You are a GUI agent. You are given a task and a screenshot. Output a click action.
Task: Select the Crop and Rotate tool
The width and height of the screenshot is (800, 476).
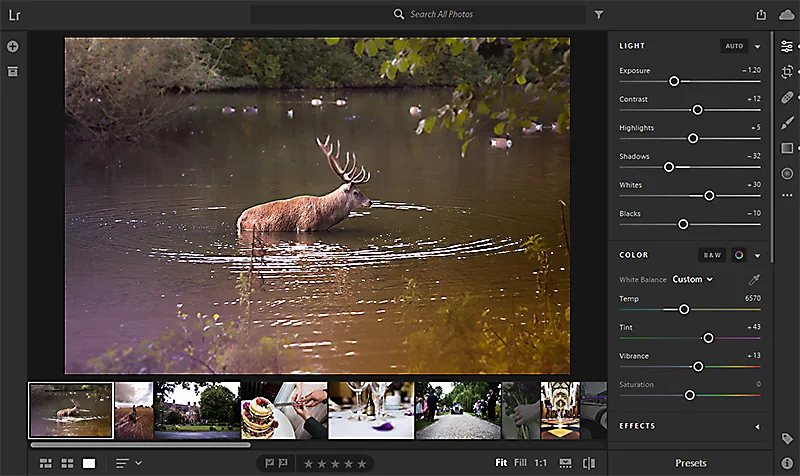pos(787,72)
